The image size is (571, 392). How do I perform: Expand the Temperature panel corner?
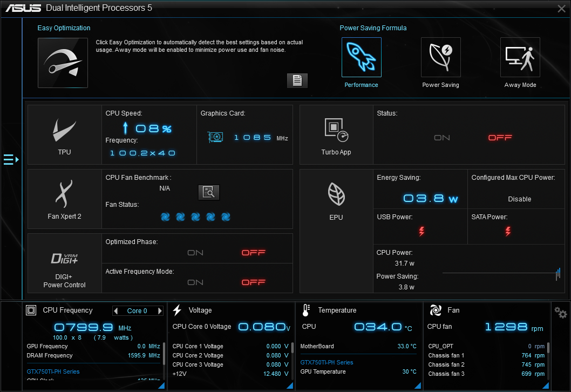click(418, 386)
